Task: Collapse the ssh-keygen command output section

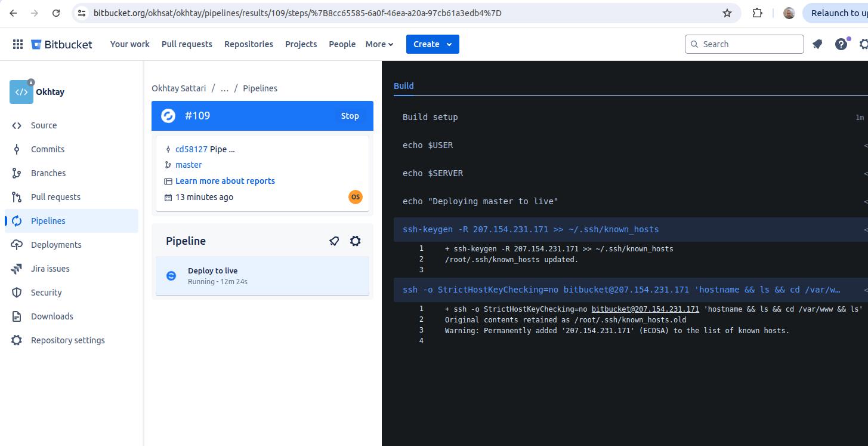Action: 631,229
